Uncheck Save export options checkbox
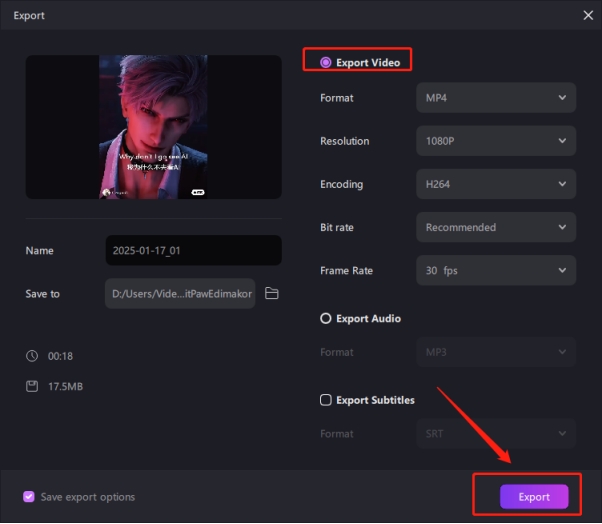 [x=29, y=497]
